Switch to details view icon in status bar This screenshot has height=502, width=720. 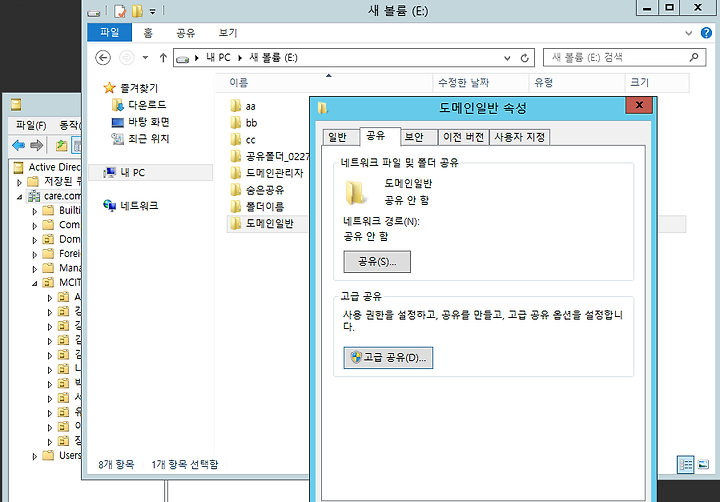(686, 464)
